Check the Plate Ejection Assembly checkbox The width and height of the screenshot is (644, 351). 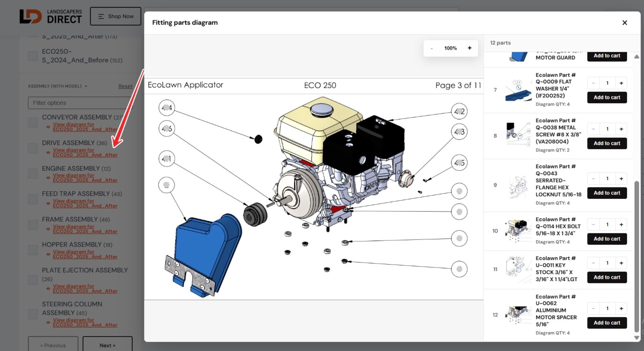point(33,280)
